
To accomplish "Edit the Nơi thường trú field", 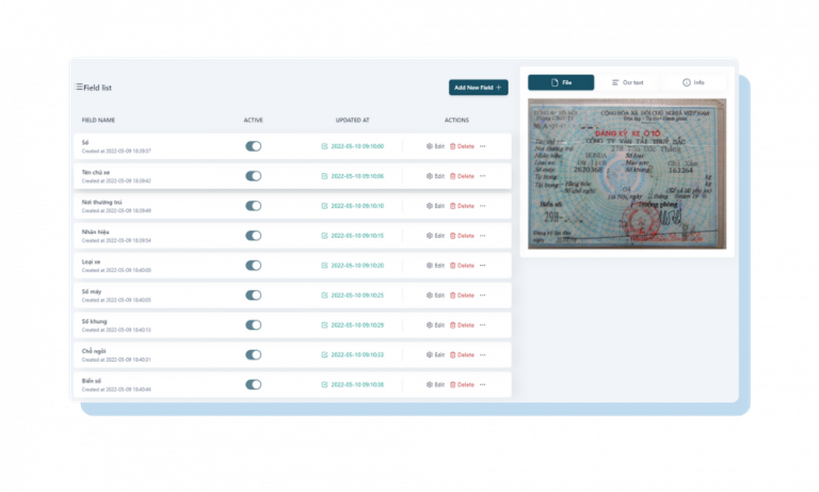I will [435, 206].
